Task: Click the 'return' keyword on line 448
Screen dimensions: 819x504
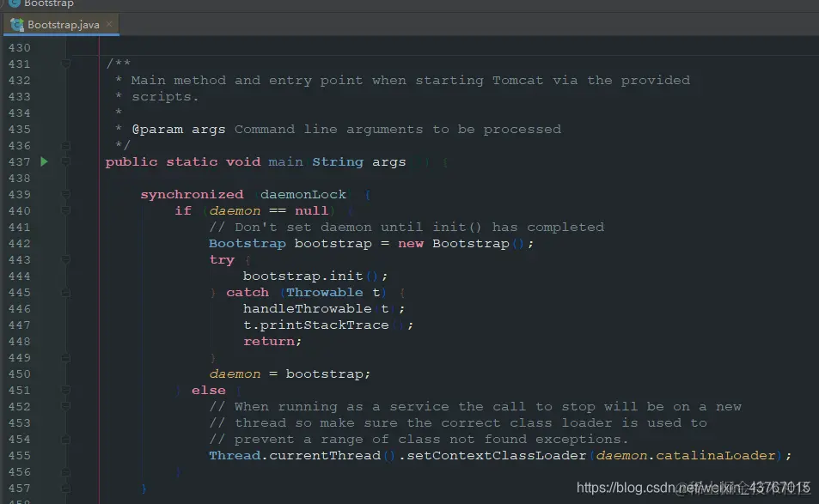Action: click(x=268, y=341)
